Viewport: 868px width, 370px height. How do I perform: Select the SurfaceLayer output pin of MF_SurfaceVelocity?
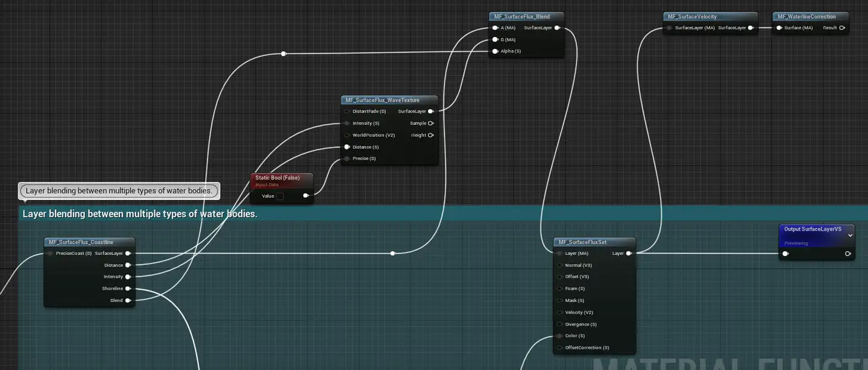click(750, 28)
